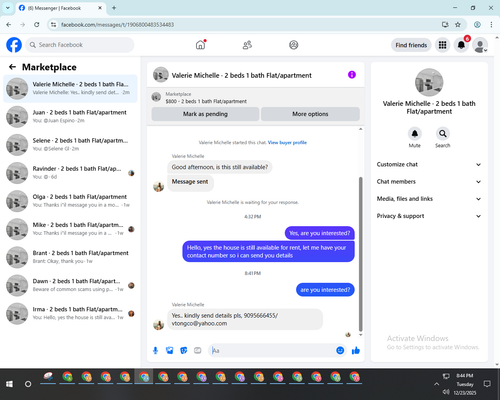Expand Privacy & support section
The image size is (500, 400).
click(x=429, y=216)
